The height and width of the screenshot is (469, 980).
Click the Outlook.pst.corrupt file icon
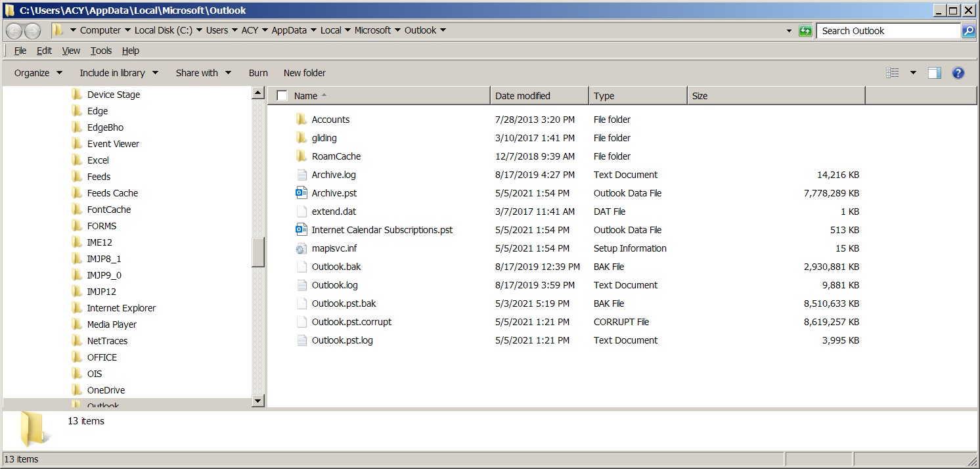tap(301, 322)
